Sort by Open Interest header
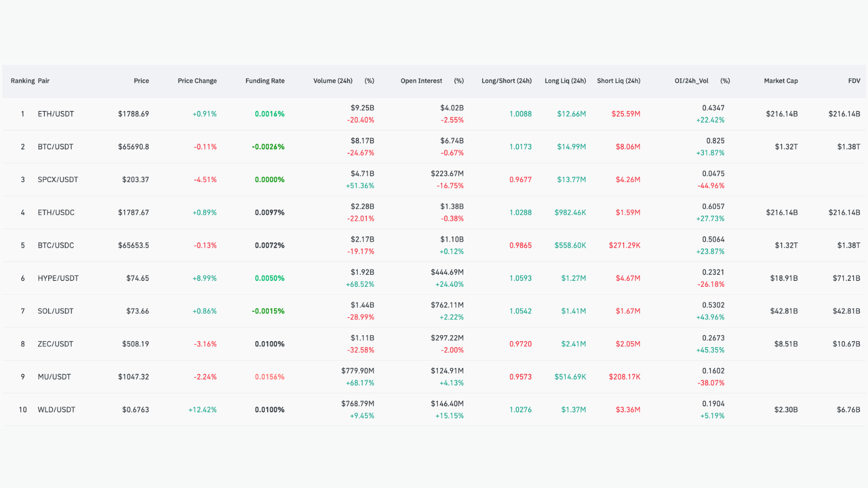 pyautogui.click(x=421, y=81)
